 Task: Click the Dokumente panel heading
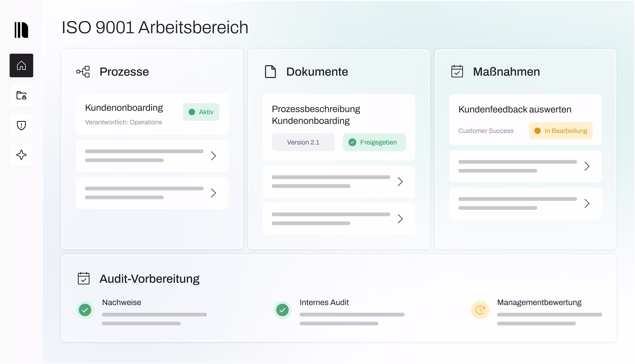[317, 72]
